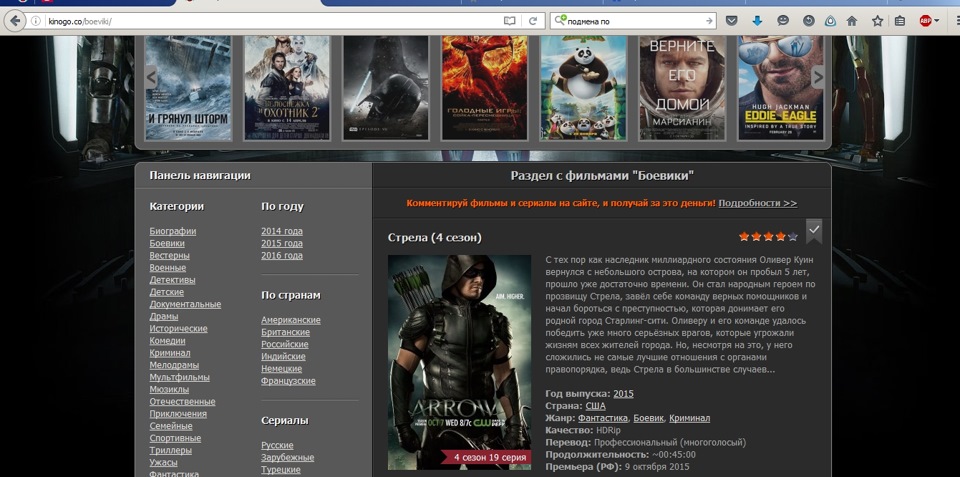Click the Adblock Plus ABP icon
960x477 pixels.
[924, 21]
